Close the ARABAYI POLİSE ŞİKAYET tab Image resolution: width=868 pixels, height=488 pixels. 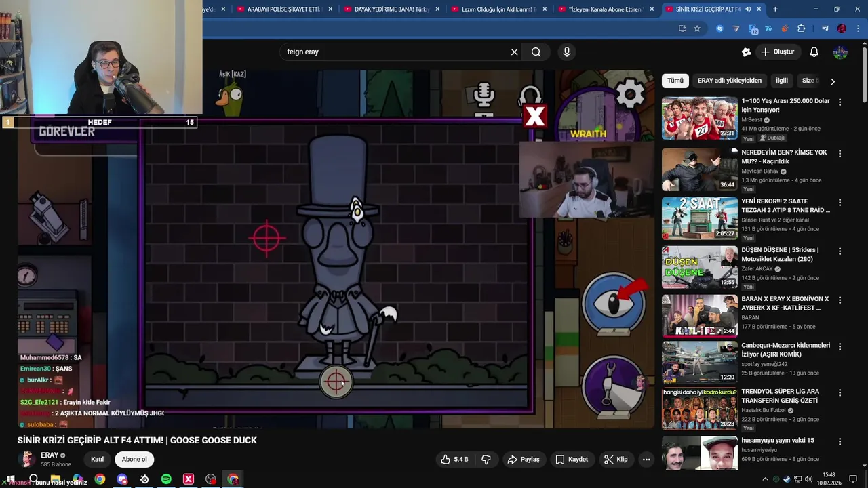pos(330,9)
